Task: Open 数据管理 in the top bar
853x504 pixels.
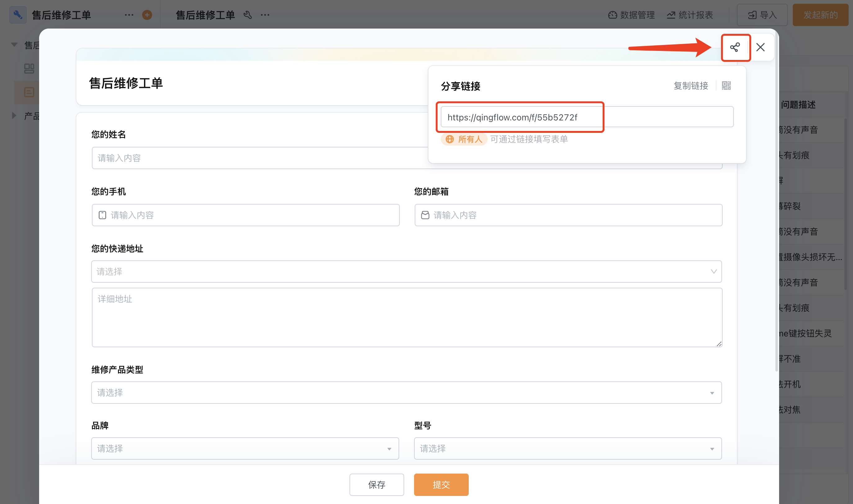Action: click(631, 15)
